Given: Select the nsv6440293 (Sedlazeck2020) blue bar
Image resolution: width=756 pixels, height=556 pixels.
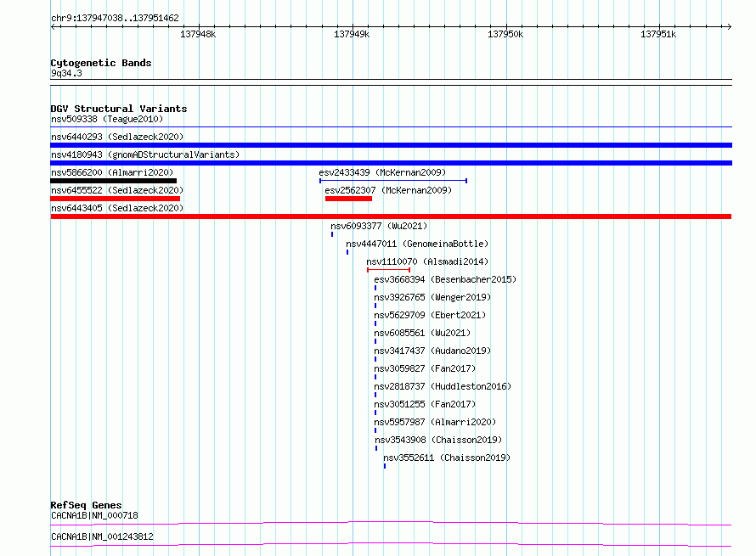Looking at the screenshot, I should coord(391,145).
